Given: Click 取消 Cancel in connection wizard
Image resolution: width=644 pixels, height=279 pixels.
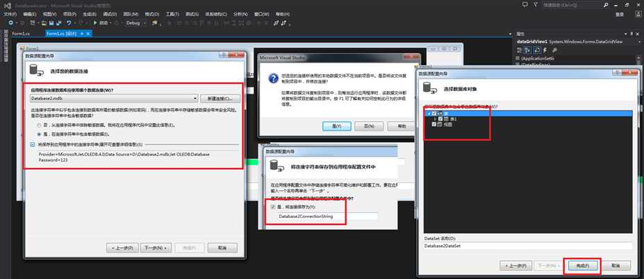Looking at the screenshot, I should (x=222, y=248).
